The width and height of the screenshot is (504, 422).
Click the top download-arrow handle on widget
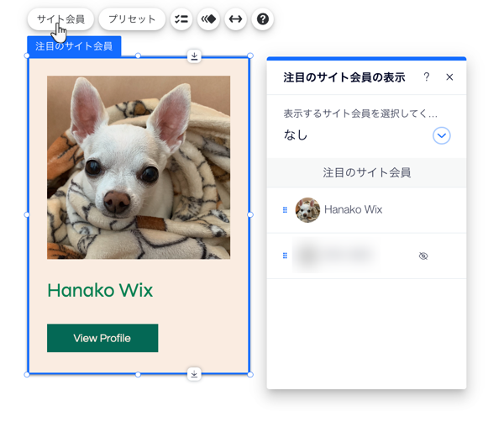(194, 56)
